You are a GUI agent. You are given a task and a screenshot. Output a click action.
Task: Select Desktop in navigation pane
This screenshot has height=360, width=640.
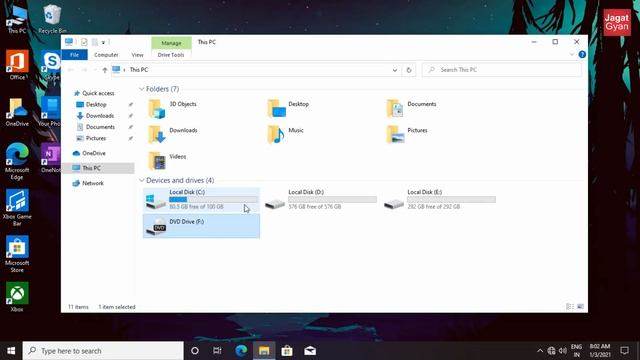96,104
